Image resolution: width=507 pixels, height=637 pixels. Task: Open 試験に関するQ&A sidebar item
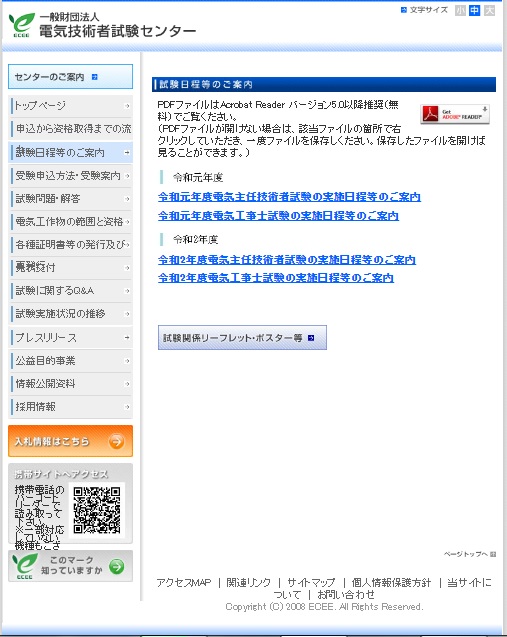tap(70, 290)
